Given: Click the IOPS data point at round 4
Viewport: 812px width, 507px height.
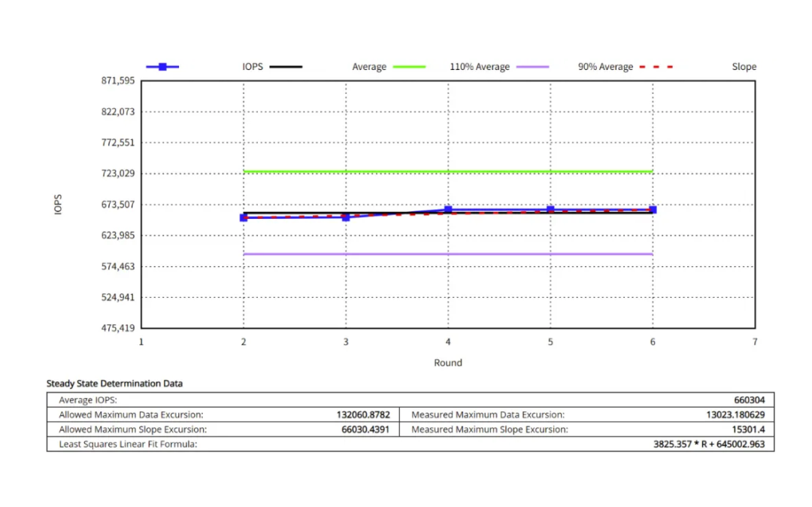Looking at the screenshot, I should coord(448,209).
